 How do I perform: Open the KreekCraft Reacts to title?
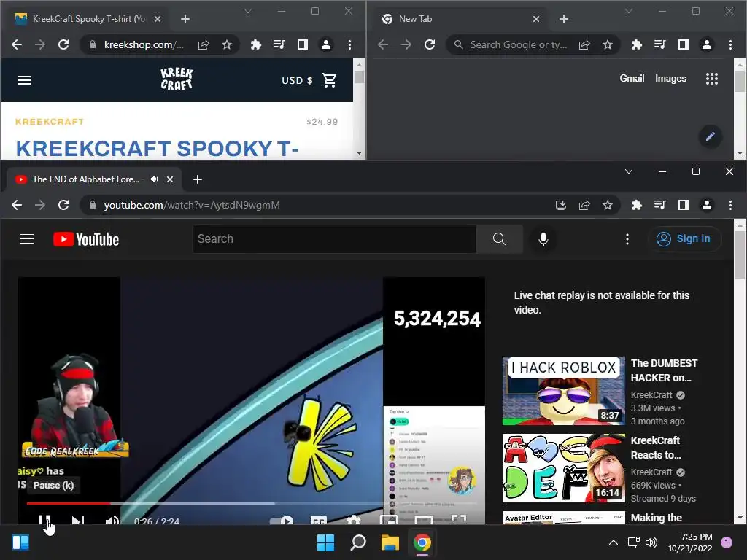coord(656,448)
